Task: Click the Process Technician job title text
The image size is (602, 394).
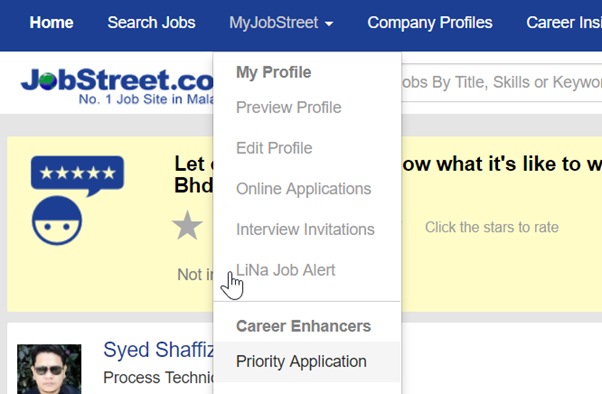Action: (x=159, y=377)
